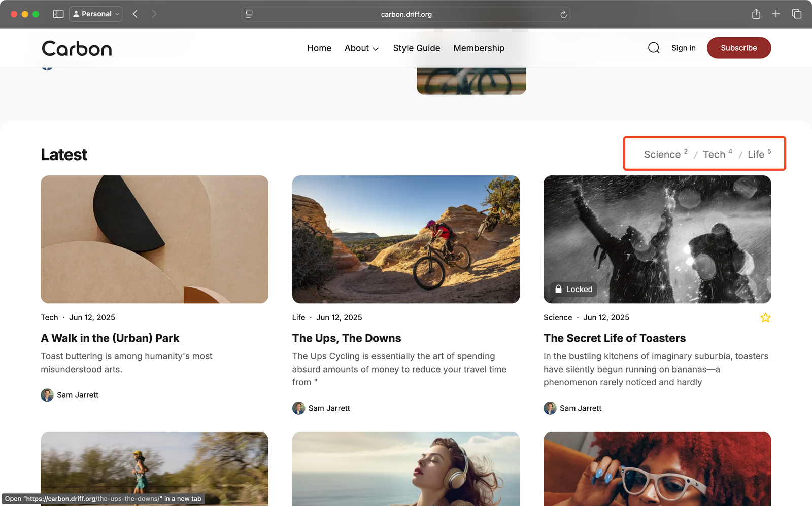Click the Jun 12, 2025 date under the Urban Park image
The image size is (812, 506).
click(92, 317)
